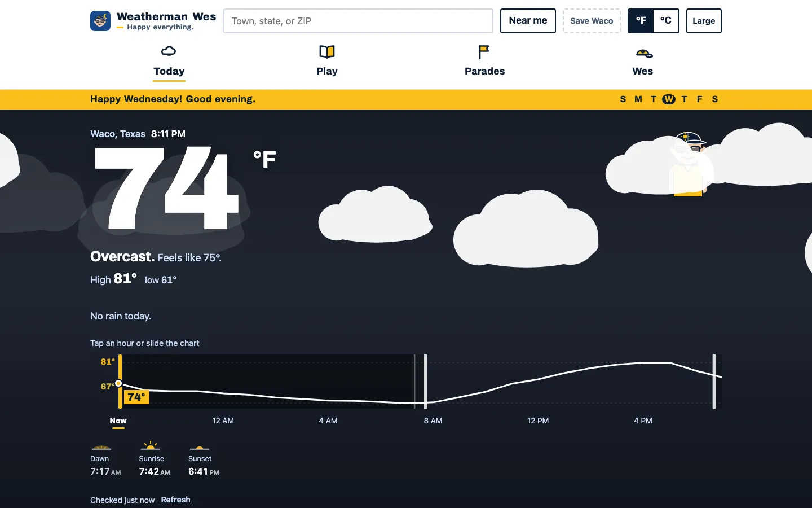Open the Wes tab
The image size is (812, 508).
pyautogui.click(x=643, y=63)
